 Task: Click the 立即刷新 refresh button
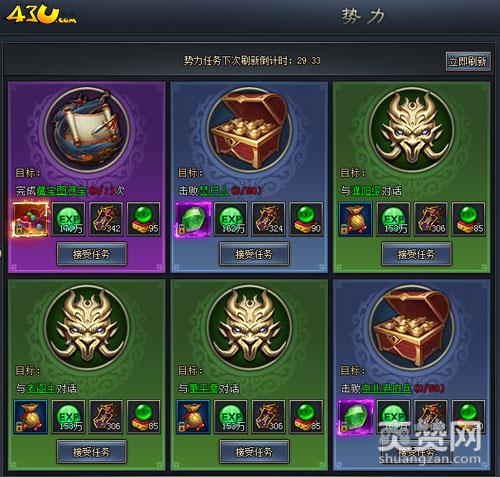[x=468, y=61]
